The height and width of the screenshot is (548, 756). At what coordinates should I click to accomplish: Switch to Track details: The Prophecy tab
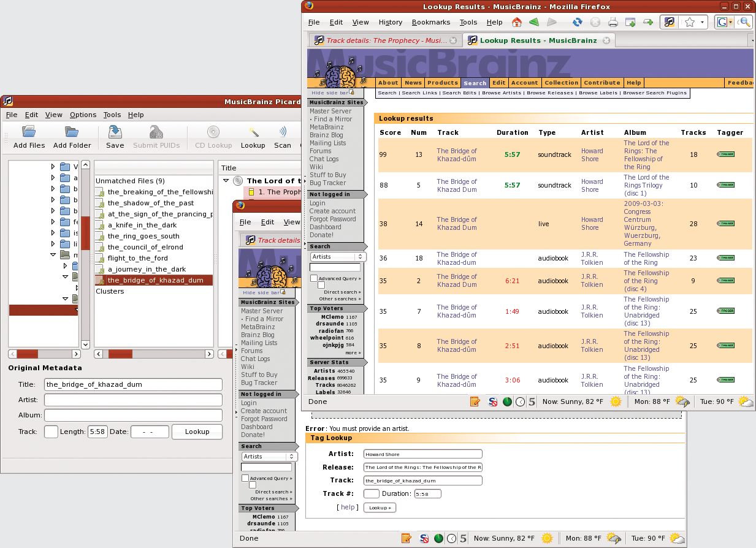pyautogui.click(x=386, y=40)
